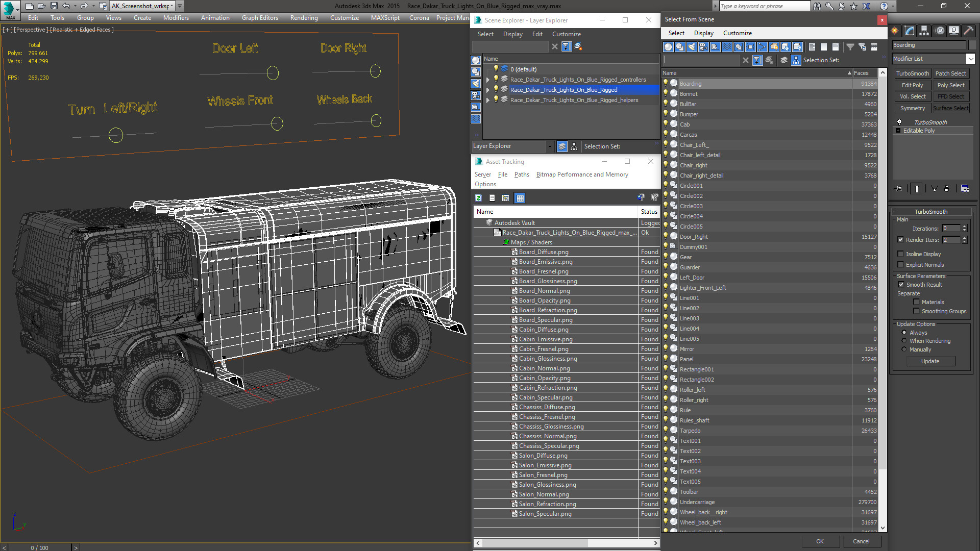
Task: Collapse the TurboSmooth rollout header
Action: (930, 212)
